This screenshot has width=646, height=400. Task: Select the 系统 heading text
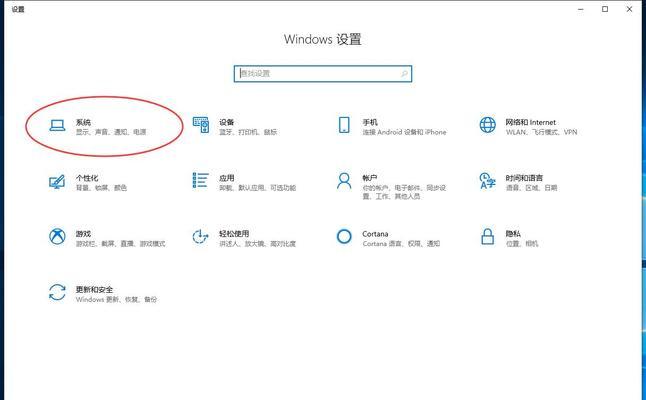click(83, 122)
